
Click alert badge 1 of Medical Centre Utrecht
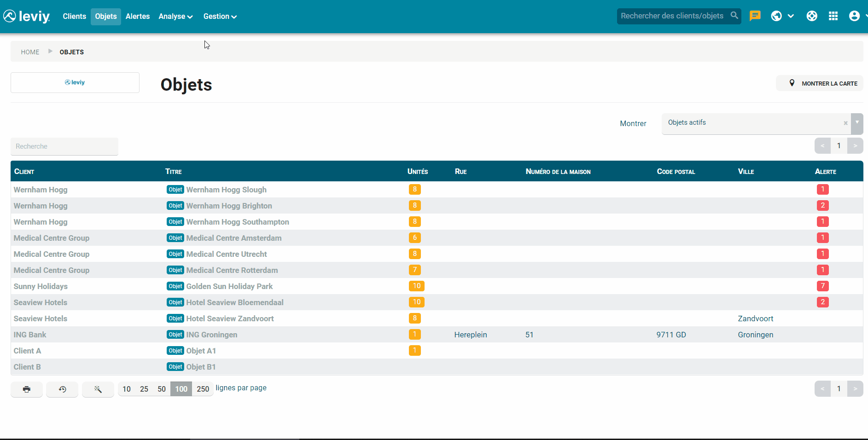(x=823, y=254)
